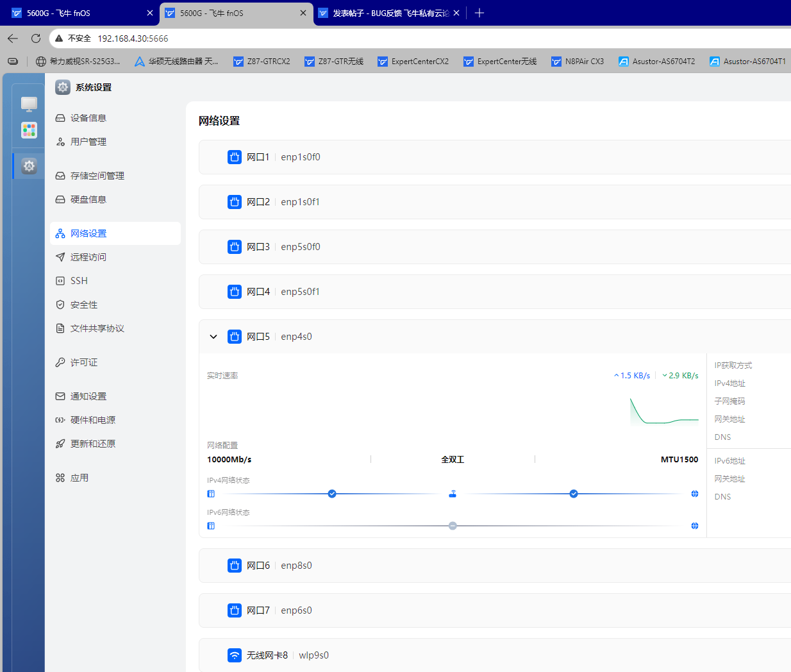Open the app center colorful grid icon

point(29,130)
